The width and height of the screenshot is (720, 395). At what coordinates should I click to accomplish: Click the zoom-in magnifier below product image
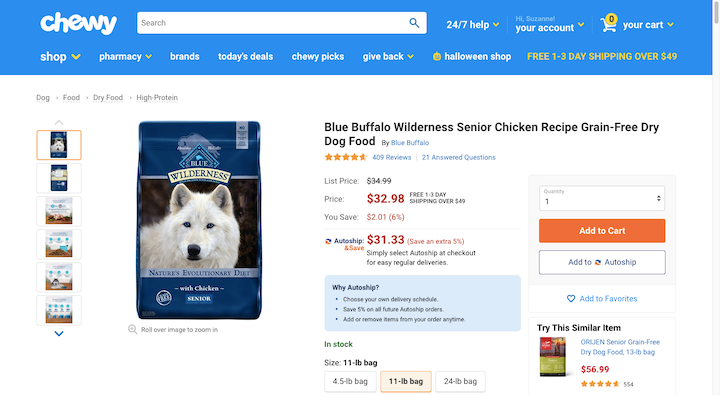132,329
